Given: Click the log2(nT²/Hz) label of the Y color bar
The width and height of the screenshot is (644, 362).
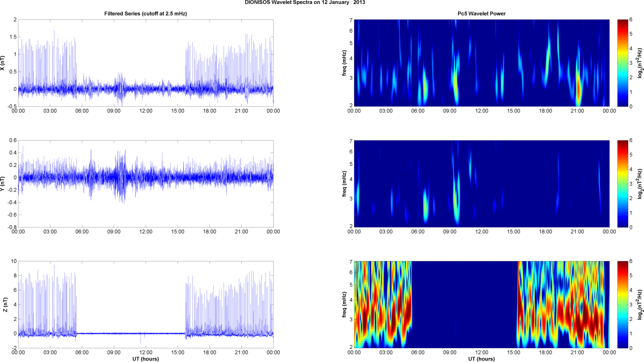Looking at the screenshot, I should 641,184.
